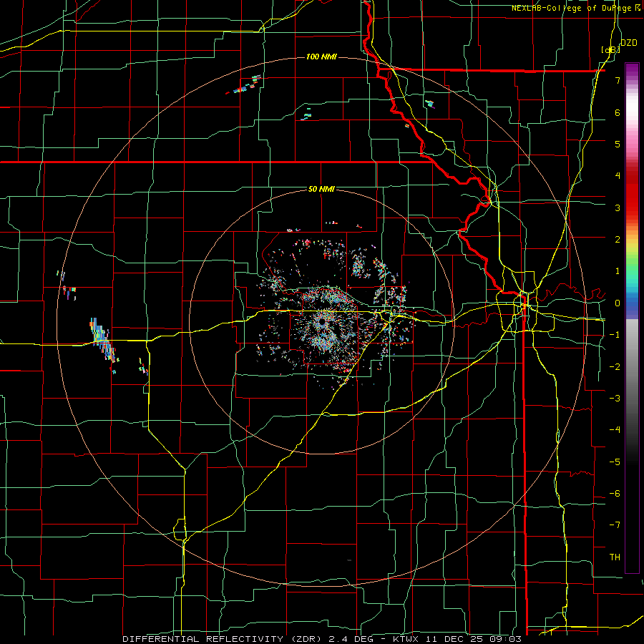Click the 6 value on the color scale
The height and width of the screenshot is (644, 644).
coord(618,112)
